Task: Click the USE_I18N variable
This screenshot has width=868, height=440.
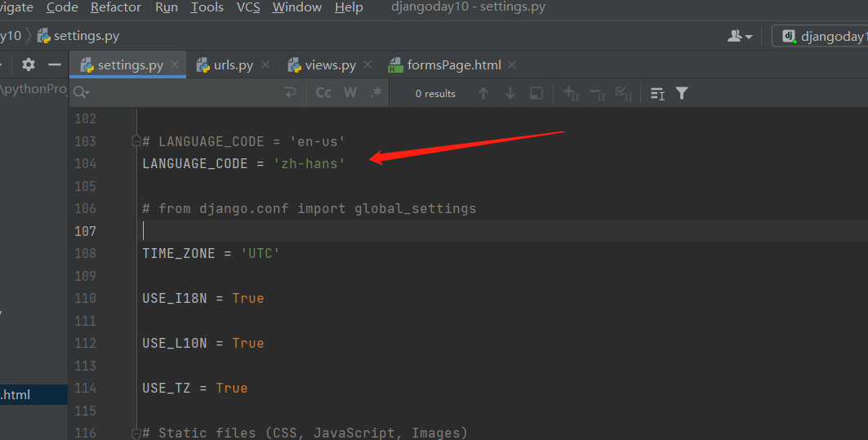Action: pos(175,298)
